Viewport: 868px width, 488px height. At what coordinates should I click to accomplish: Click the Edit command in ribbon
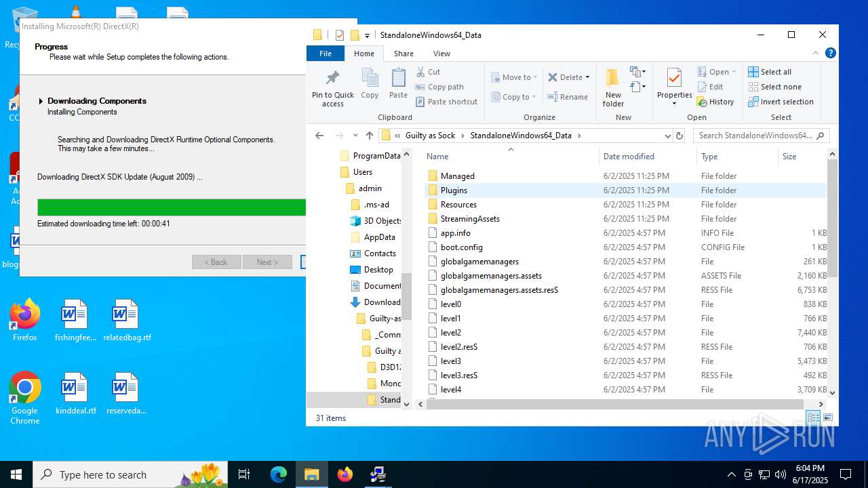pyautogui.click(x=710, y=87)
